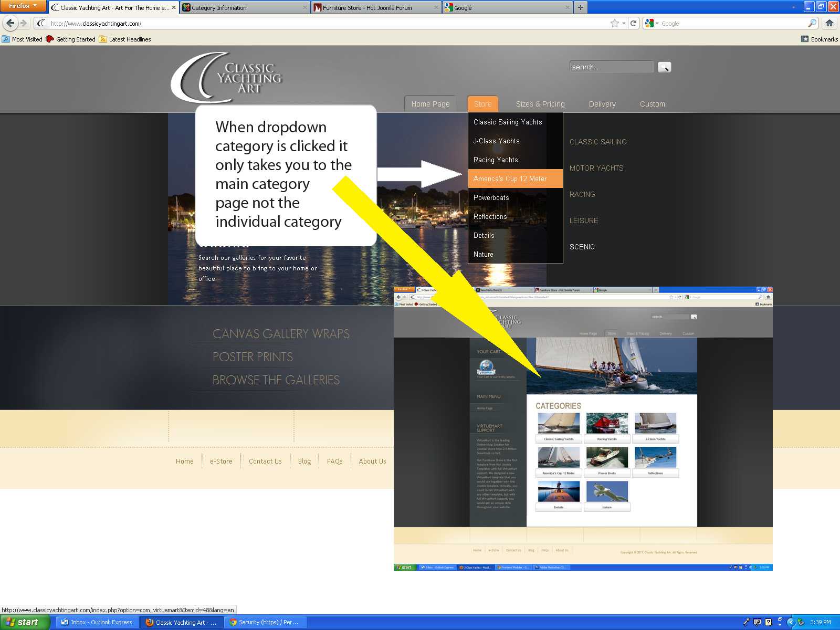
Task: Open a new tab with plus button
Action: click(x=580, y=7)
